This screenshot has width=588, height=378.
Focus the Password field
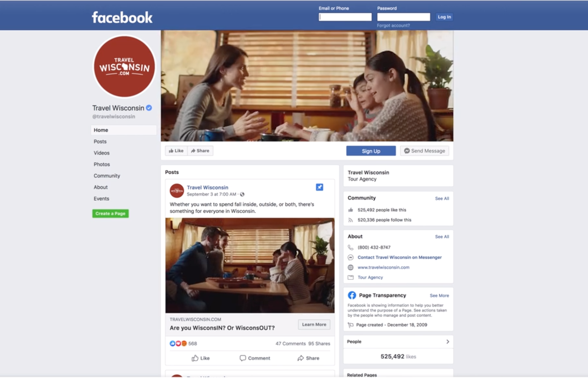pos(403,17)
